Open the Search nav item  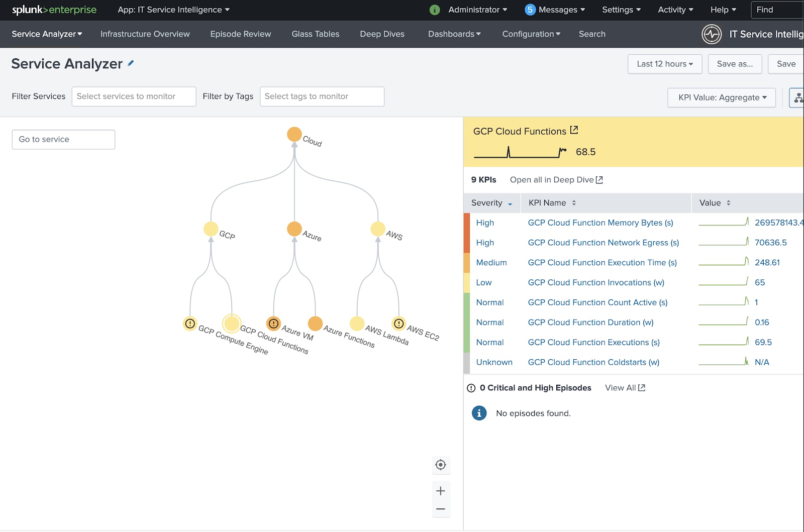pos(592,34)
